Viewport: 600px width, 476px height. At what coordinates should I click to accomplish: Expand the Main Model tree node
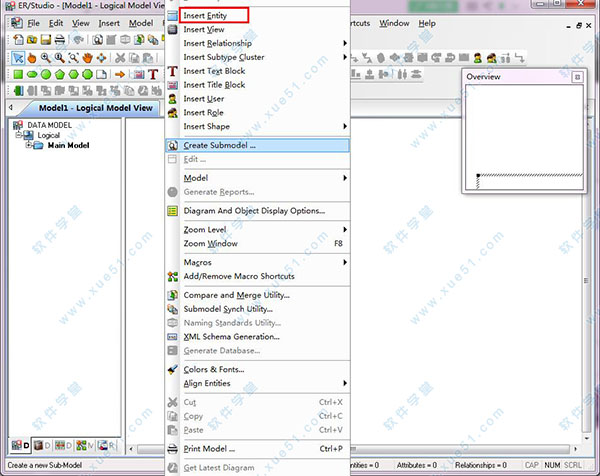click(x=28, y=145)
